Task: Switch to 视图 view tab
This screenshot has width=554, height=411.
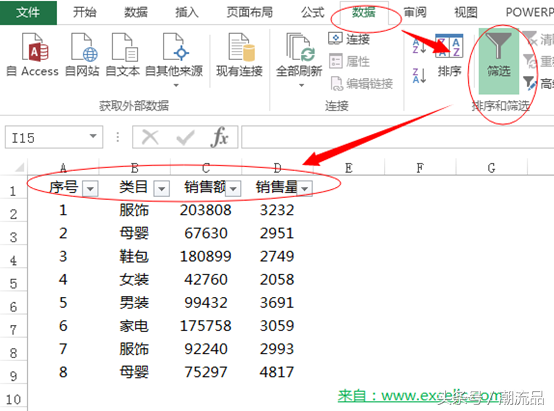Action: (x=466, y=13)
